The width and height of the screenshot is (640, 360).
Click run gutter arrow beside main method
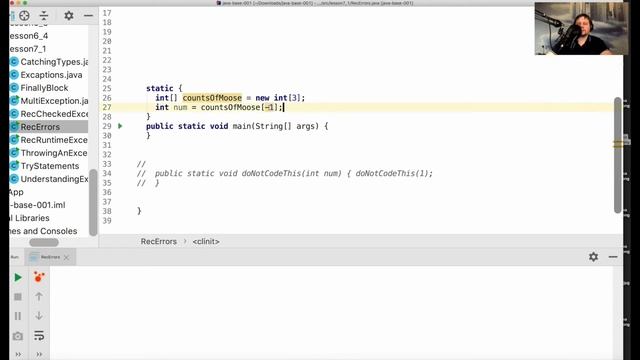click(x=120, y=126)
